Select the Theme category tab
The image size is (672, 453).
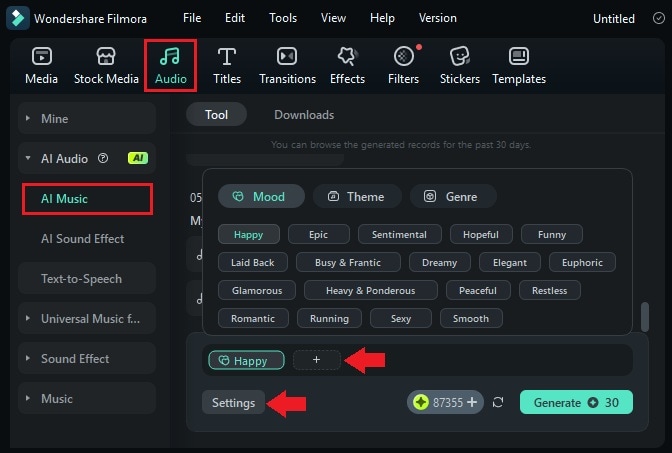pos(357,196)
